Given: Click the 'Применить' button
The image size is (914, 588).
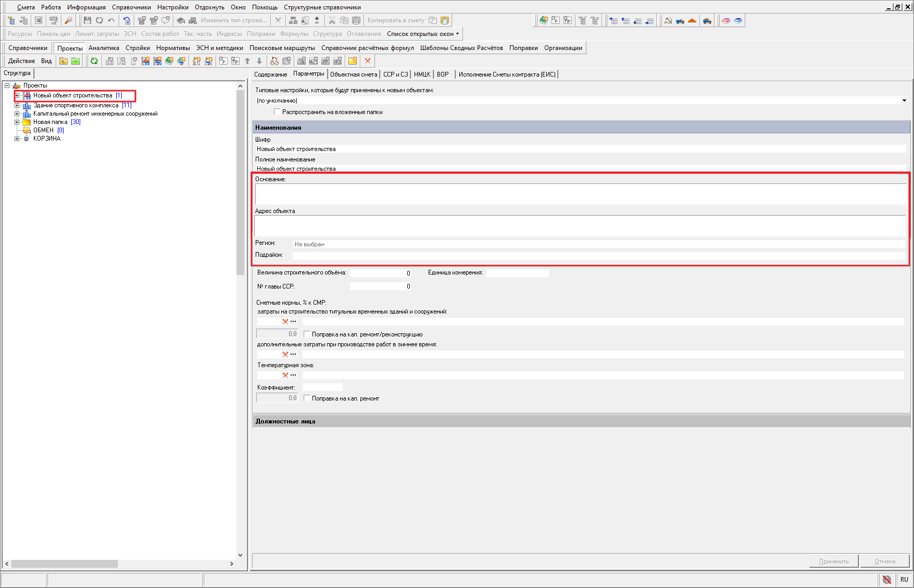Looking at the screenshot, I should click(x=833, y=561).
